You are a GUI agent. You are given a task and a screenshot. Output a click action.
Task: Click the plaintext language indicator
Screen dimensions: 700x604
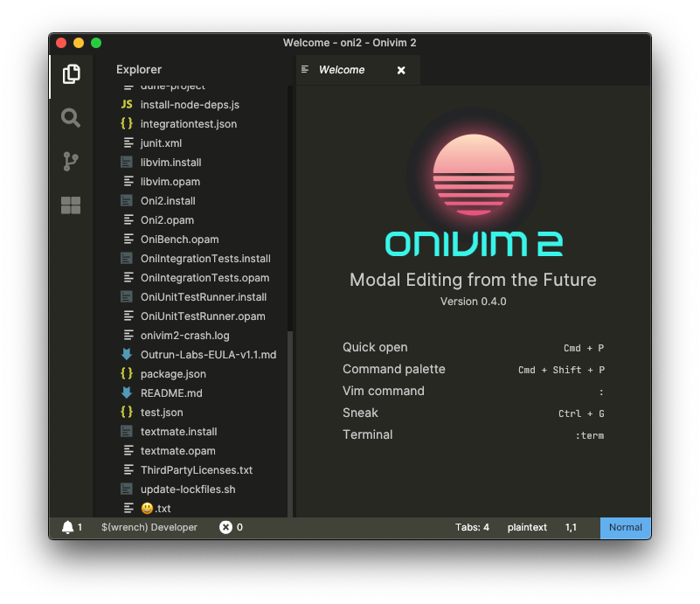point(527,528)
